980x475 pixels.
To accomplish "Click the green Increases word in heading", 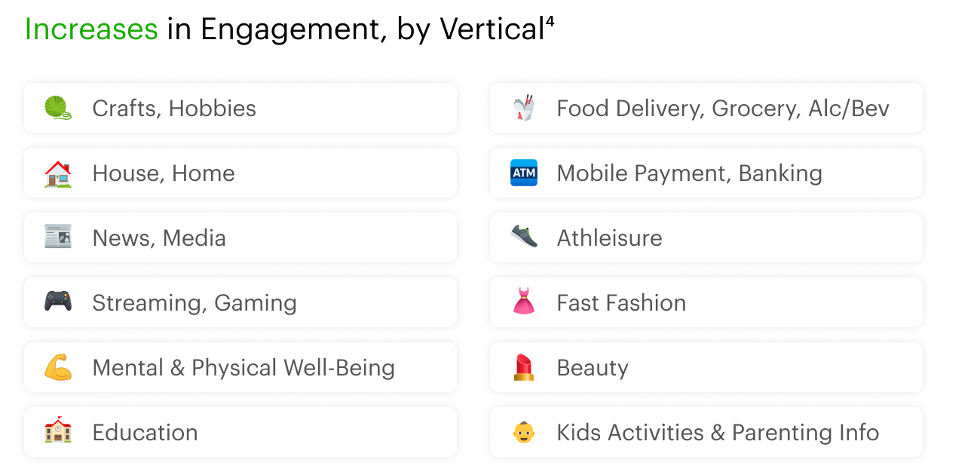I will tap(91, 29).
